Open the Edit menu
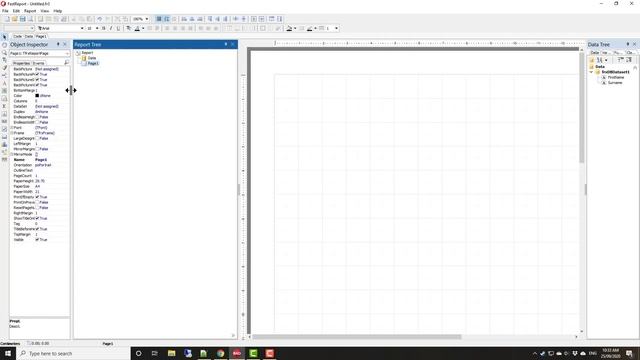The image size is (640, 360). coord(16,11)
